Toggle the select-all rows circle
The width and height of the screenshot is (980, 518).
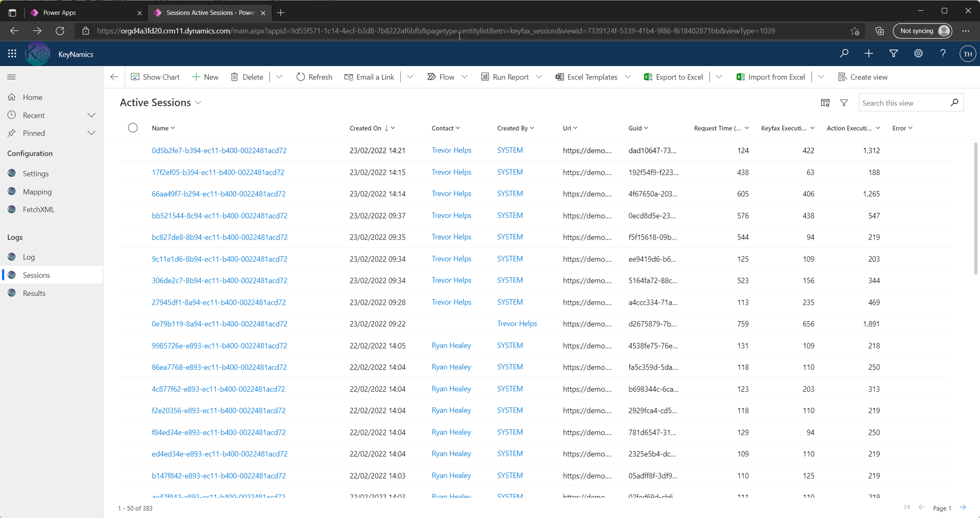tap(133, 128)
